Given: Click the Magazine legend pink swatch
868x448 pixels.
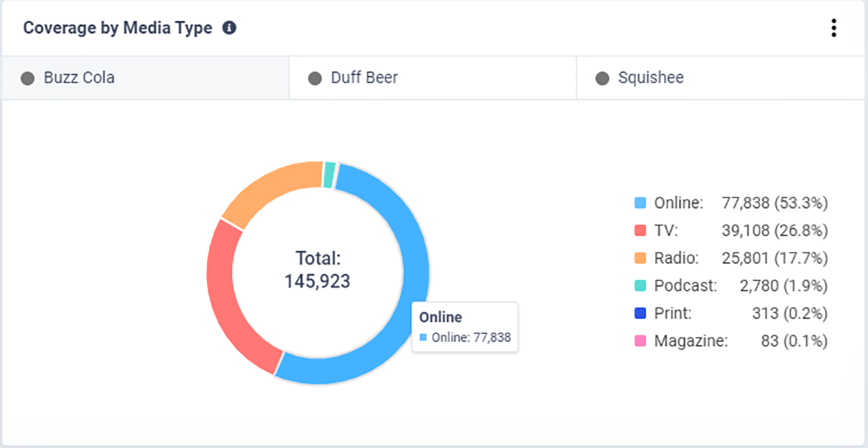Looking at the screenshot, I should click(x=640, y=341).
